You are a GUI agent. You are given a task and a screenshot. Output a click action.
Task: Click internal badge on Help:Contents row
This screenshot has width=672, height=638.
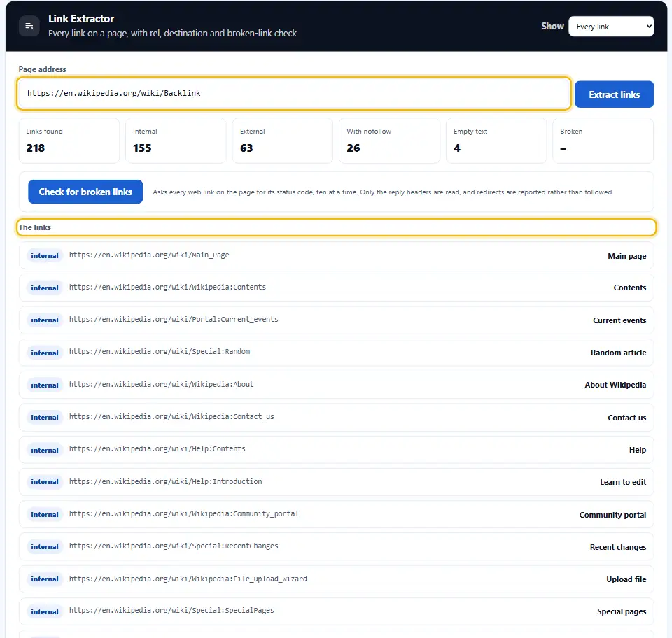[x=45, y=450]
